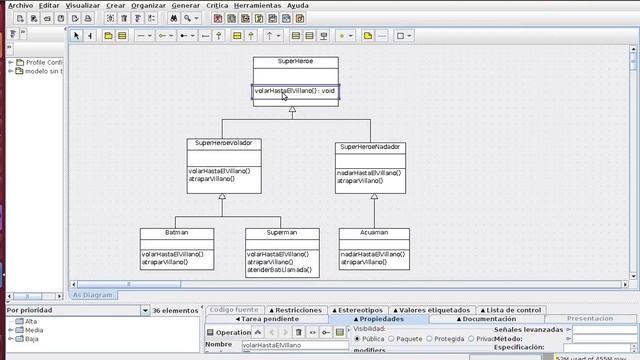Expand the Media priority folder
Viewport: 640px width, 360px height.
tap(11, 330)
